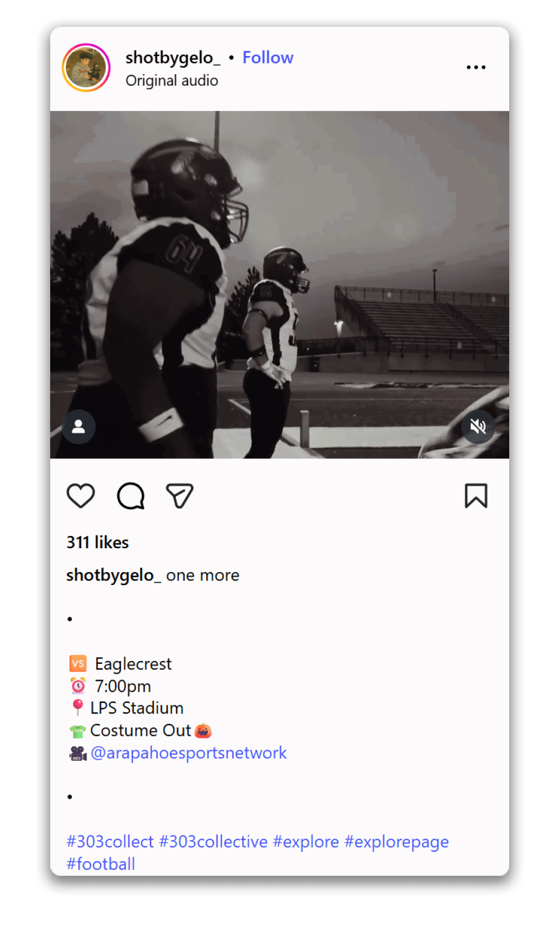Open shotbygelo_ profile picture story
Screen dimensions: 560x926
(x=86, y=68)
